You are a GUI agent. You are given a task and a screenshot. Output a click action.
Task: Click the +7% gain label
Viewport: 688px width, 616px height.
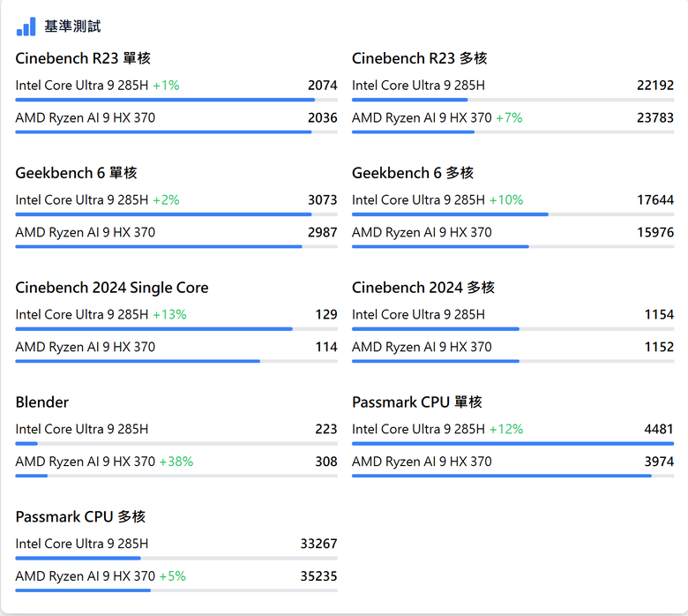pyautogui.click(x=509, y=117)
